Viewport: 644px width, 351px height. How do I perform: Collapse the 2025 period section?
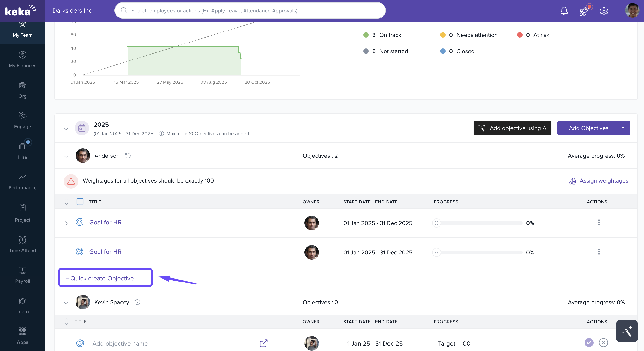coord(66,129)
